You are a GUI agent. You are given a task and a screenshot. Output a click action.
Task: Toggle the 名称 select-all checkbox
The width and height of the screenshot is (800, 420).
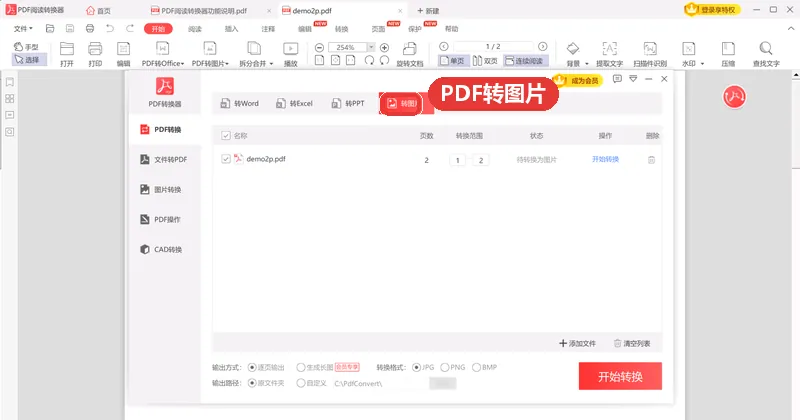click(226, 136)
